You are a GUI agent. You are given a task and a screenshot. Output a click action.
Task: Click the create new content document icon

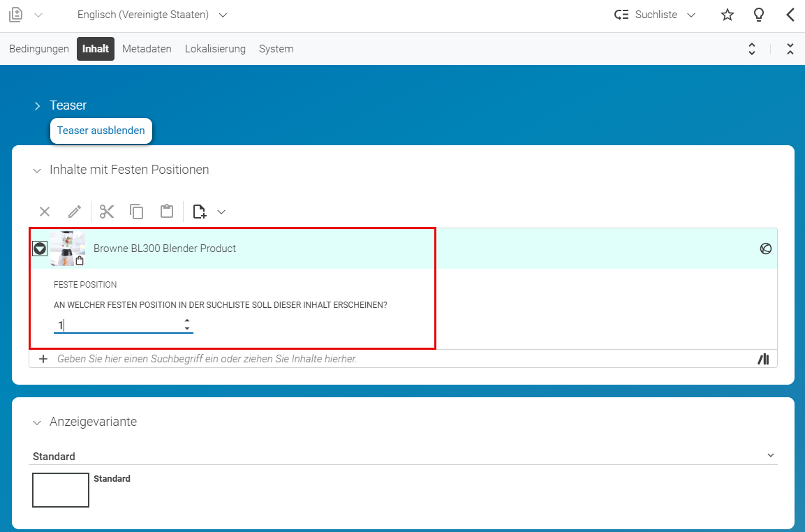[200, 212]
